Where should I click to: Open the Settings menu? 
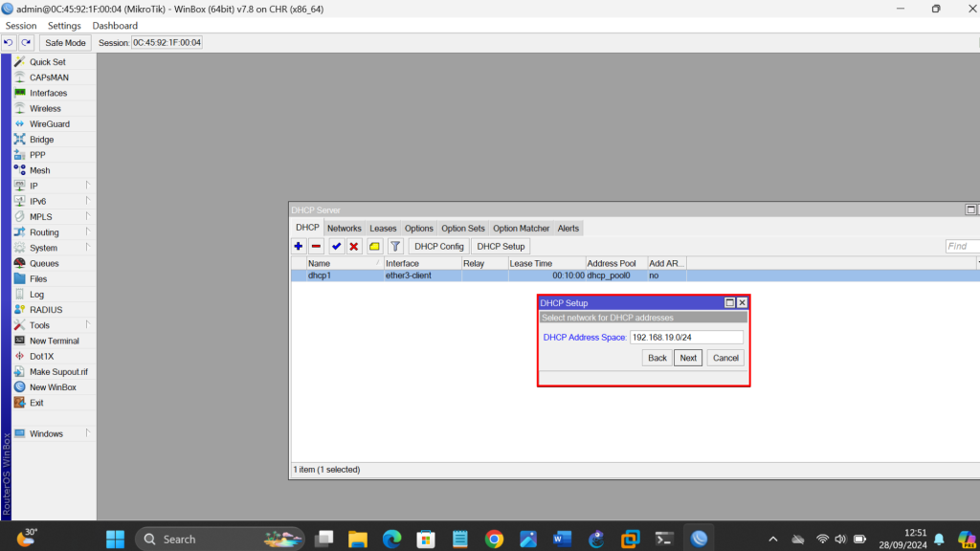coord(64,26)
